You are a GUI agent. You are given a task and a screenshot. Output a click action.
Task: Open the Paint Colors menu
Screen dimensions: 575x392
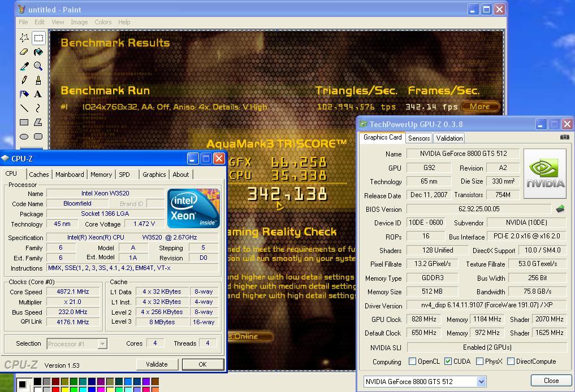click(x=103, y=22)
